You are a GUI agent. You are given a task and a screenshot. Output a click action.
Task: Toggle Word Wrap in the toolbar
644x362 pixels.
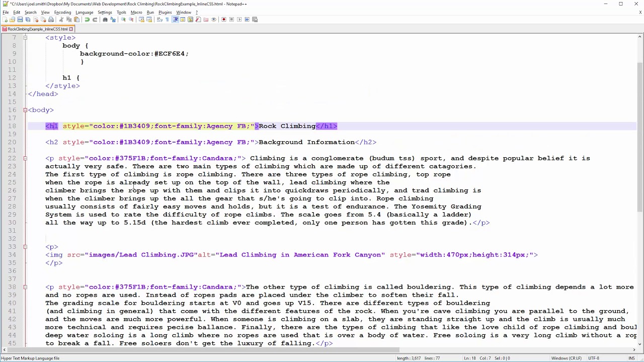coord(159,20)
